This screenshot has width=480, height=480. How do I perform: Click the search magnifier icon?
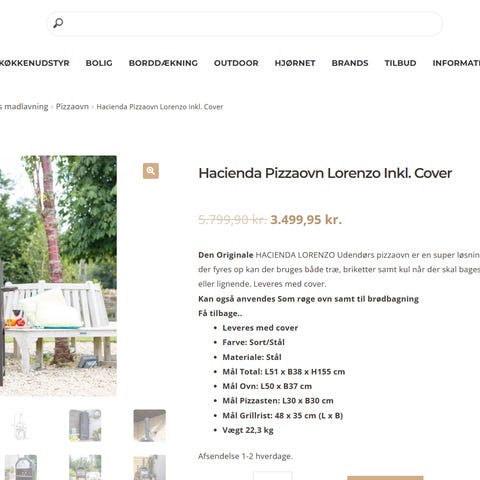tap(58, 23)
